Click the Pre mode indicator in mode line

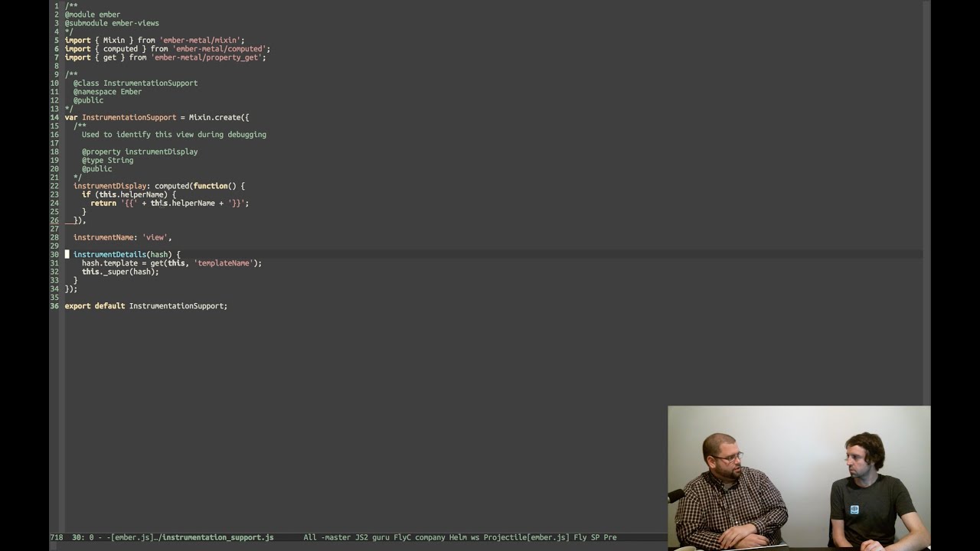pyautogui.click(x=610, y=537)
